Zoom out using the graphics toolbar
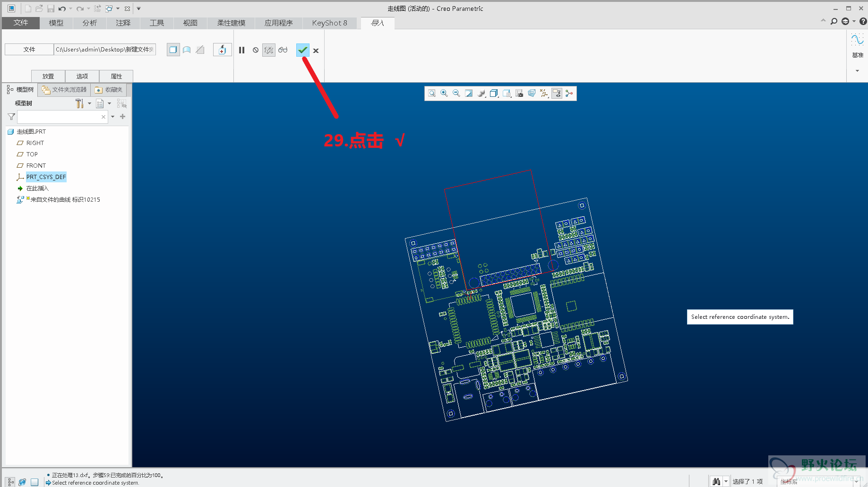This screenshot has width=868, height=487. point(456,94)
